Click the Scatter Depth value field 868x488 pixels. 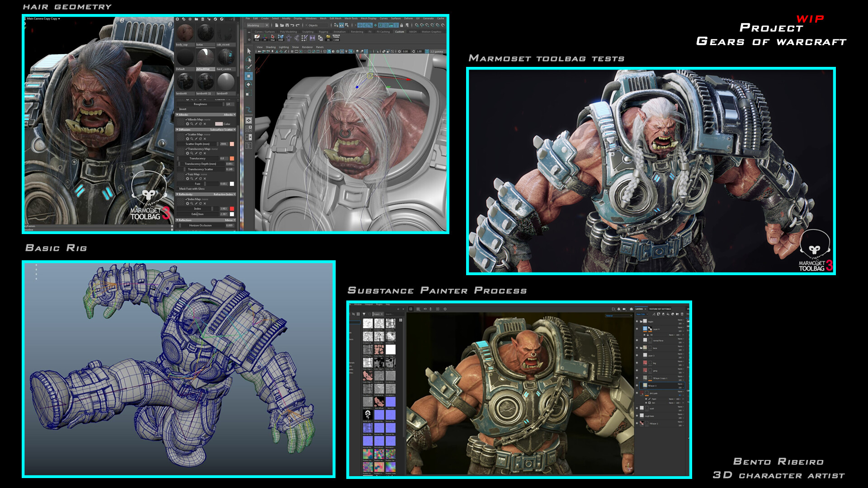click(224, 144)
